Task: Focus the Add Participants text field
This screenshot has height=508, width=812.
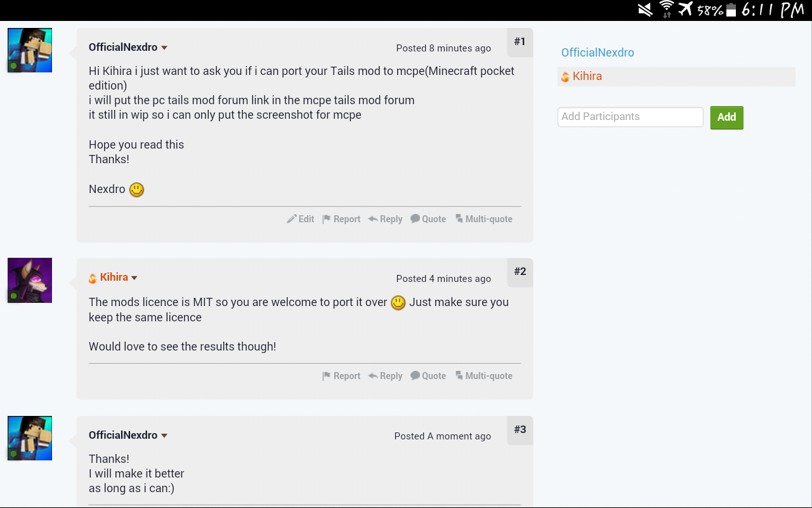Action: (x=630, y=117)
